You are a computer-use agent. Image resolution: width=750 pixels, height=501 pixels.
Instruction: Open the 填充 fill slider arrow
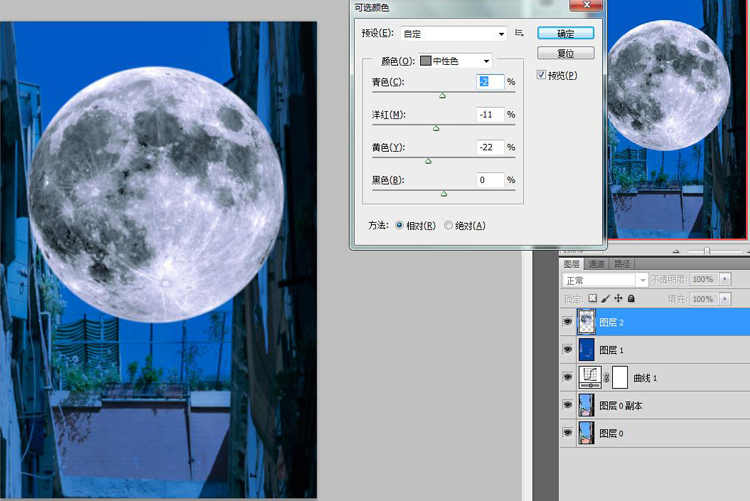click(726, 299)
